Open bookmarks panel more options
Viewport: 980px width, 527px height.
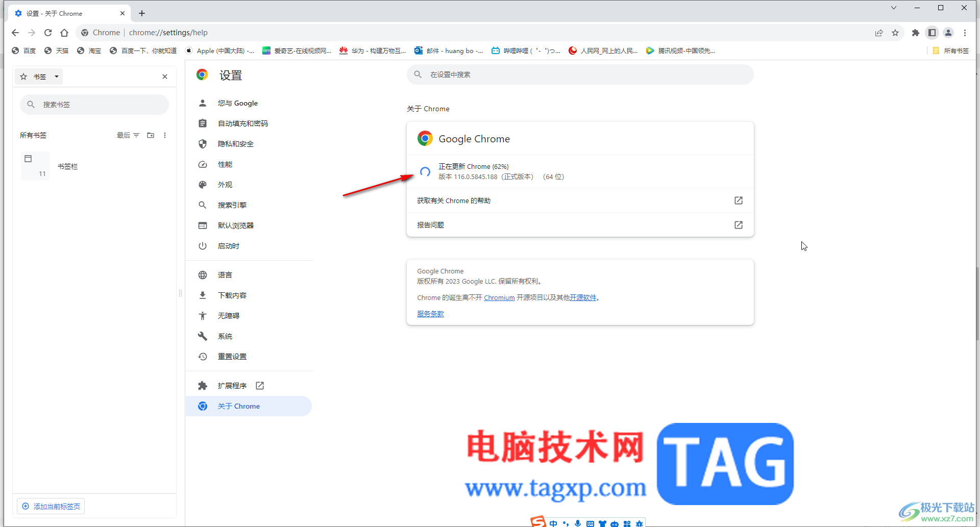coord(164,135)
